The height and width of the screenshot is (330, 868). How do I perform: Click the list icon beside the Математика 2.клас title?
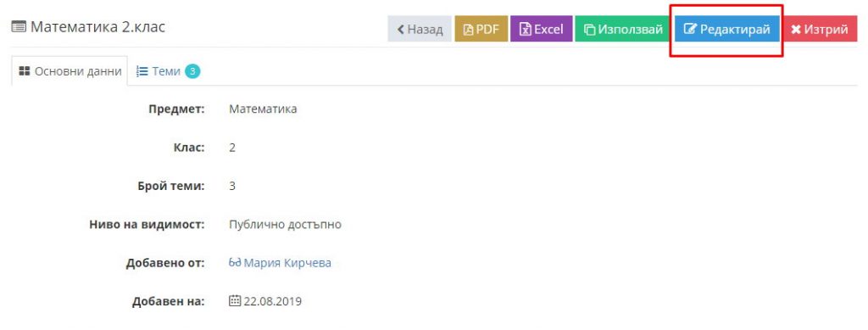(19, 26)
